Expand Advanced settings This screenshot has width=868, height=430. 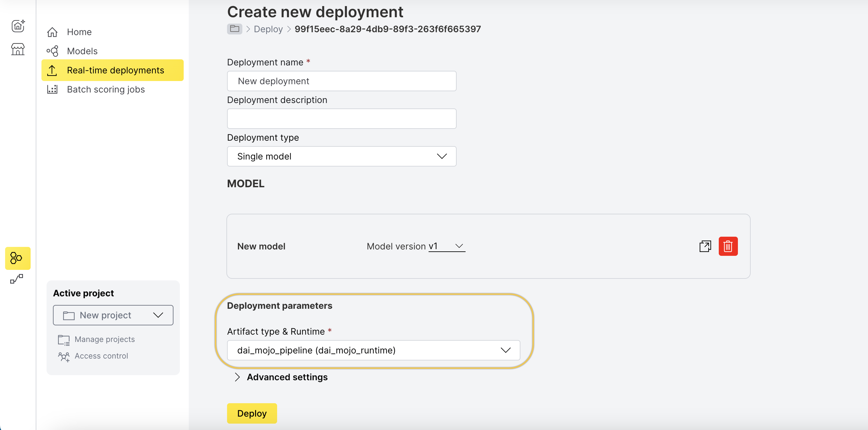(280, 377)
